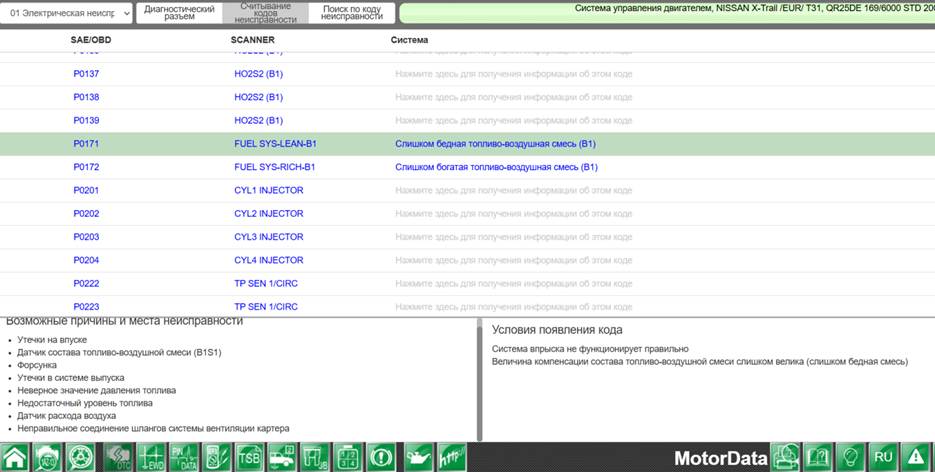Image resolution: width=935 pixels, height=472 pixels.
Task: Click TP SEN 1/CIRC in P0222 row
Action: pyautogui.click(x=266, y=283)
